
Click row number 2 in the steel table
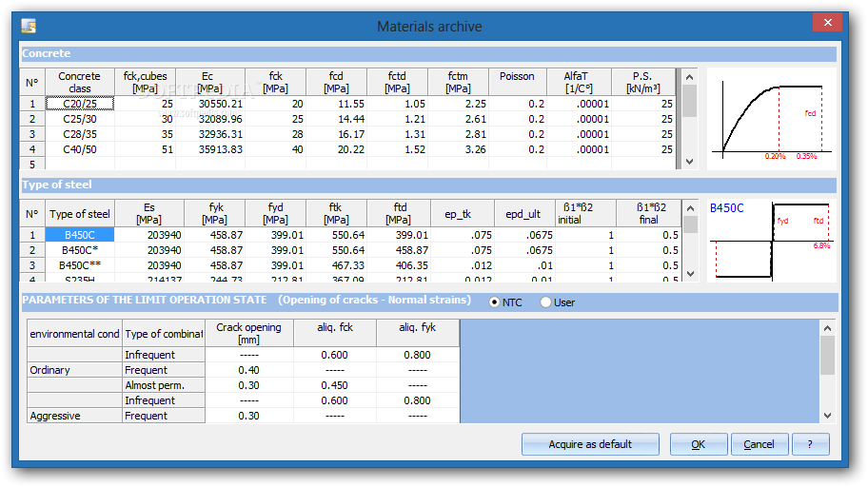32,250
